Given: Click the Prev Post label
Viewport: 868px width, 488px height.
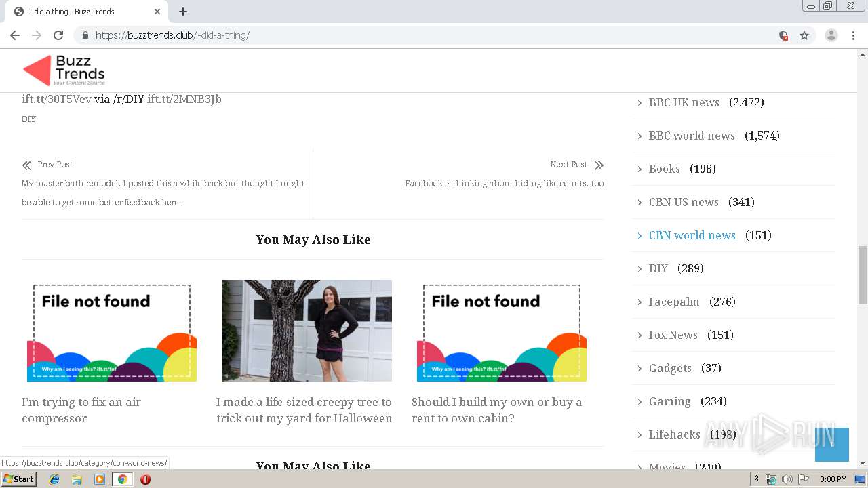Looking at the screenshot, I should (x=55, y=165).
